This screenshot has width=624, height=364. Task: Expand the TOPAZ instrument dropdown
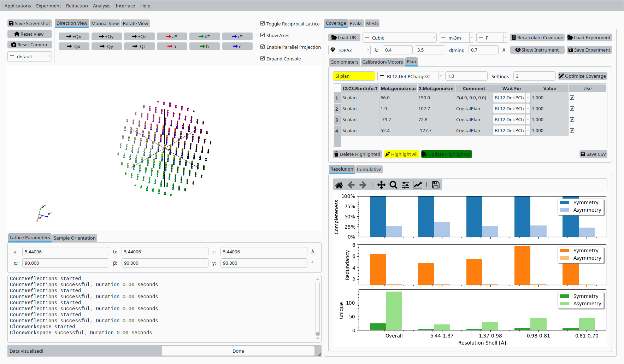coord(349,50)
